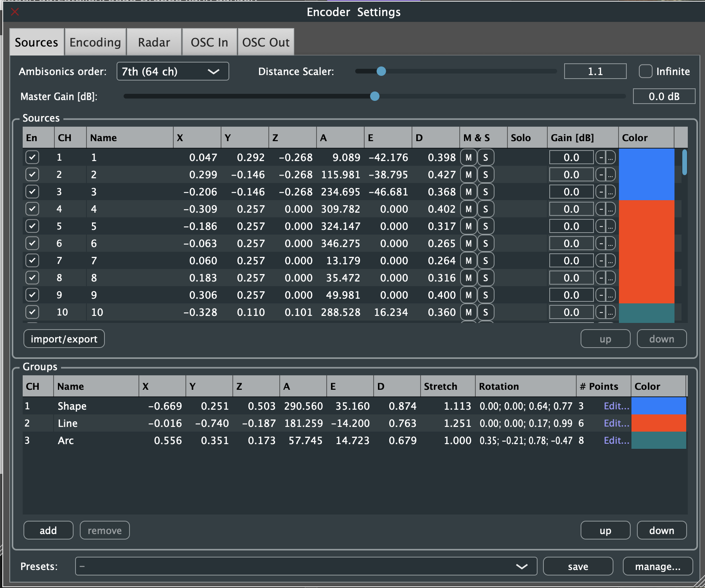Open the '...' gain options for source 10
The width and height of the screenshot is (705, 588).
[610, 312]
